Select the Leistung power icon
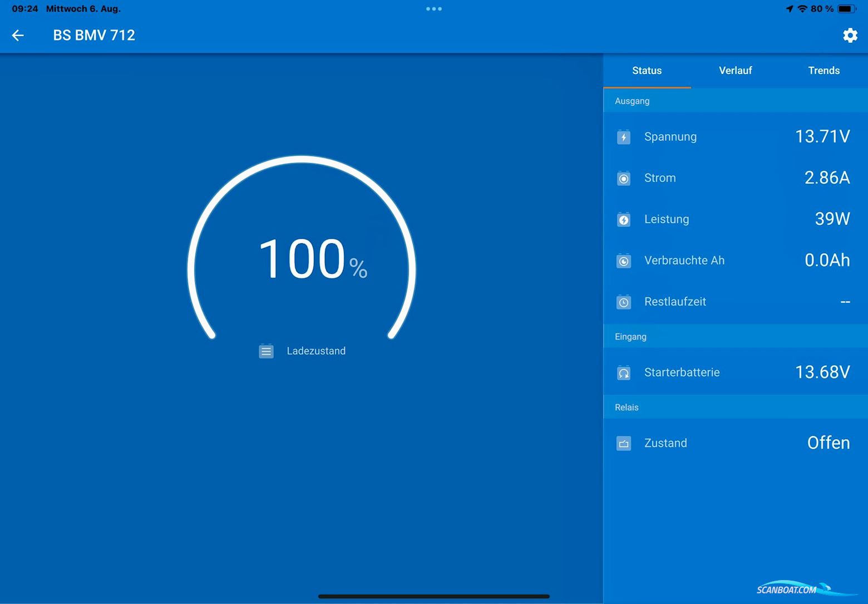868x604 pixels. pyautogui.click(x=624, y=219)
